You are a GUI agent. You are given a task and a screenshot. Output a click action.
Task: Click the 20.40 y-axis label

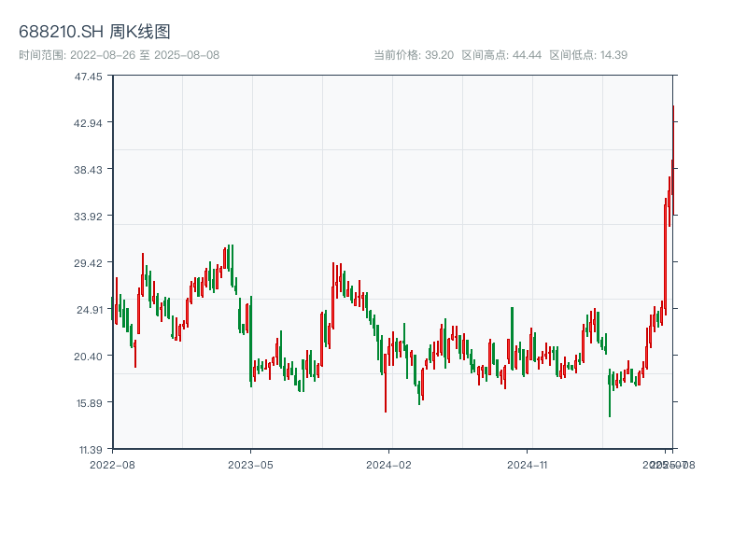coord(90,357)
